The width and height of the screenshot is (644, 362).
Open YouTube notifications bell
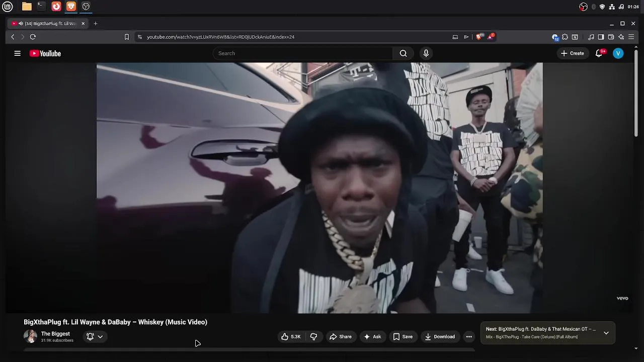(599, 53)
